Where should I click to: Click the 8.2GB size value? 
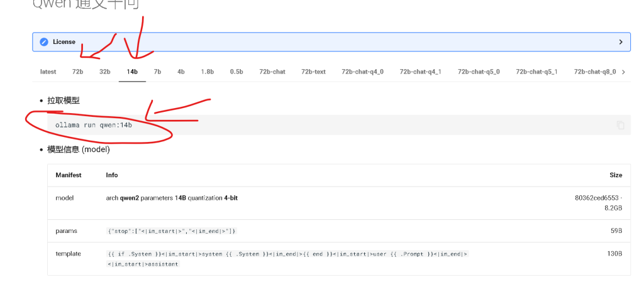point(613,209)
